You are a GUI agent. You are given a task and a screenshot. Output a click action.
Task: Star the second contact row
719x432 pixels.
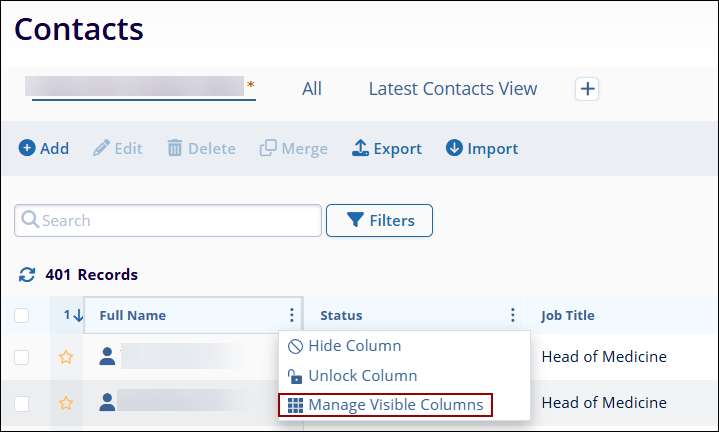(66, 404)
